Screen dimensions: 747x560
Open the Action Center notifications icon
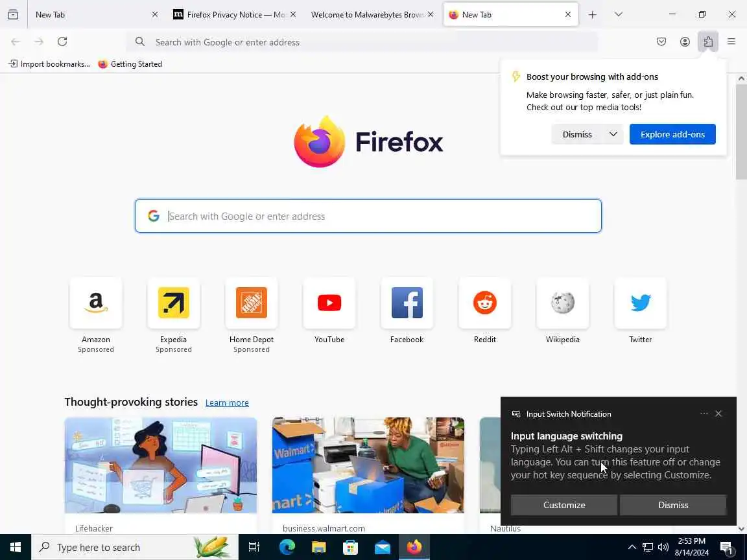(726, 547)
